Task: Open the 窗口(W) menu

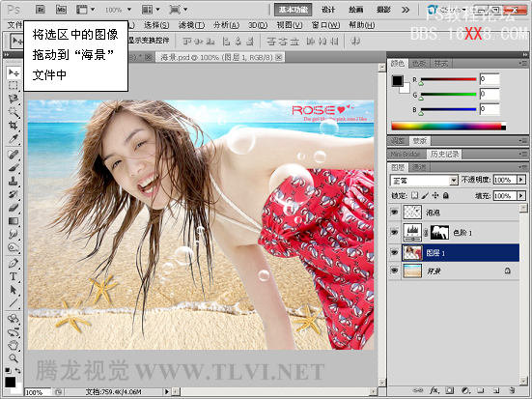Action: 325,25
